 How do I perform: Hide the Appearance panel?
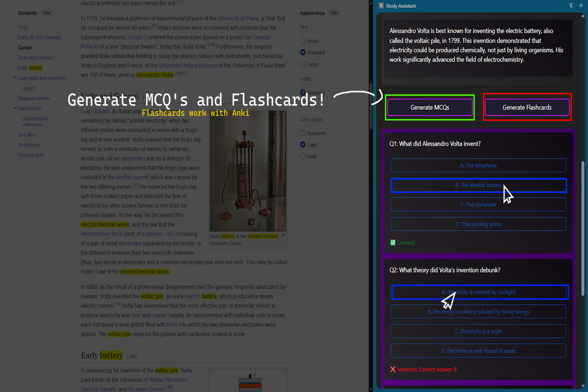pyautogui.click(x=334, y=13)
